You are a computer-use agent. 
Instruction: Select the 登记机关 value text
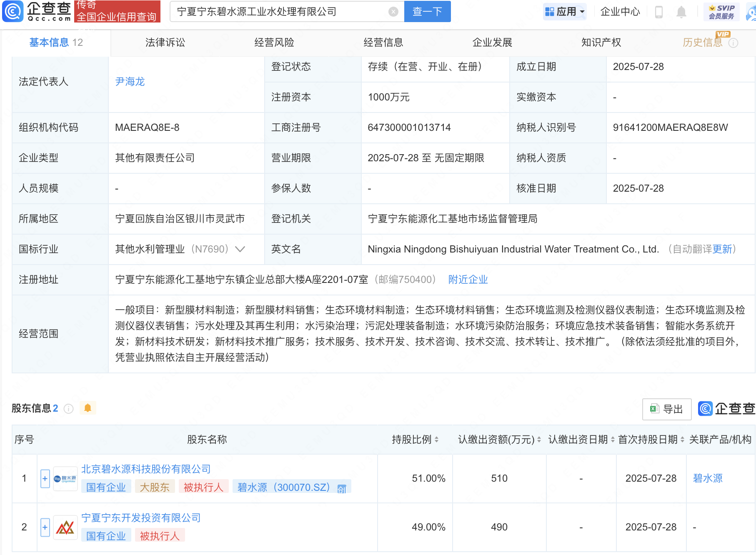pos(452,219)
